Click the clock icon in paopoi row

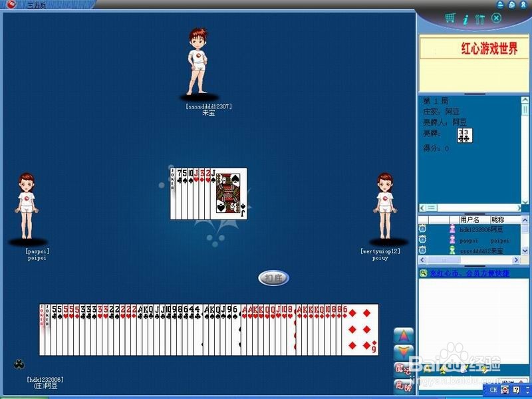pos(422,239)
